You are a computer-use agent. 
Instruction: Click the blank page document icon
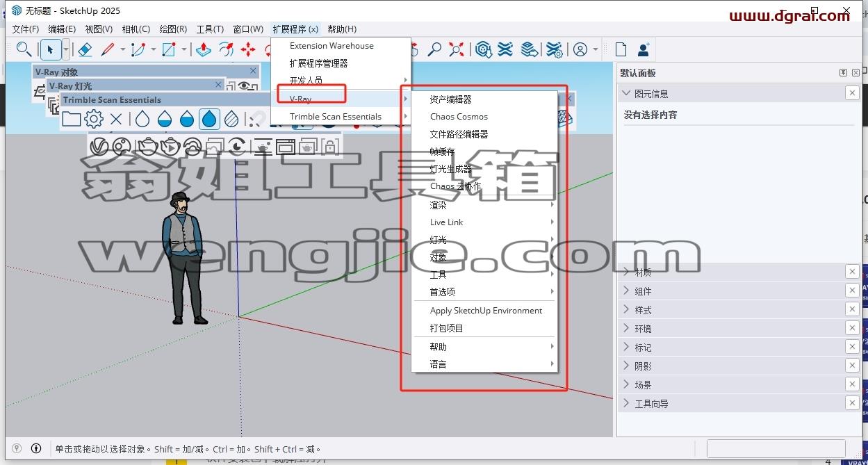[621, 49]
